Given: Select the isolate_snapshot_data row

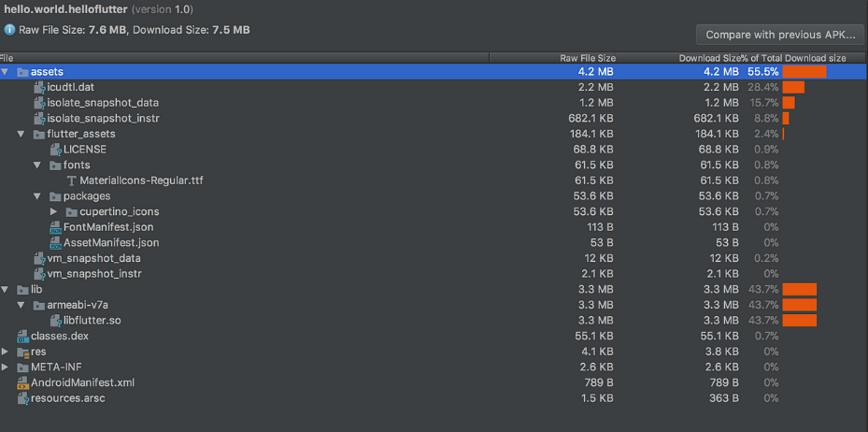Looking at the screenshot, I should (x=434, y=103).
